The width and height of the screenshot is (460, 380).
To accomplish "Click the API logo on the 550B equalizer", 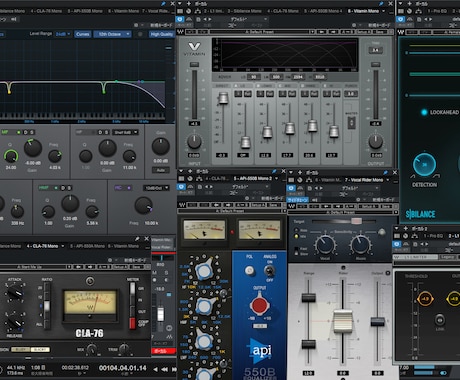I will pos(260,351).
